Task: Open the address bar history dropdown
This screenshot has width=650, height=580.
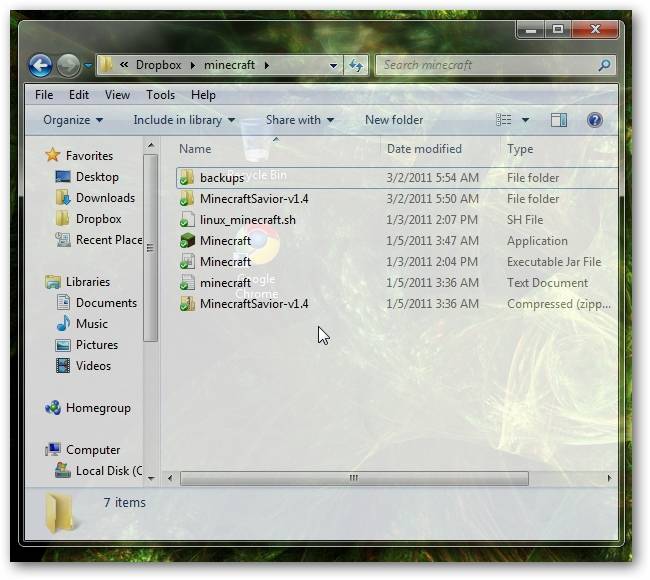Action: click(x=333, y=66)
